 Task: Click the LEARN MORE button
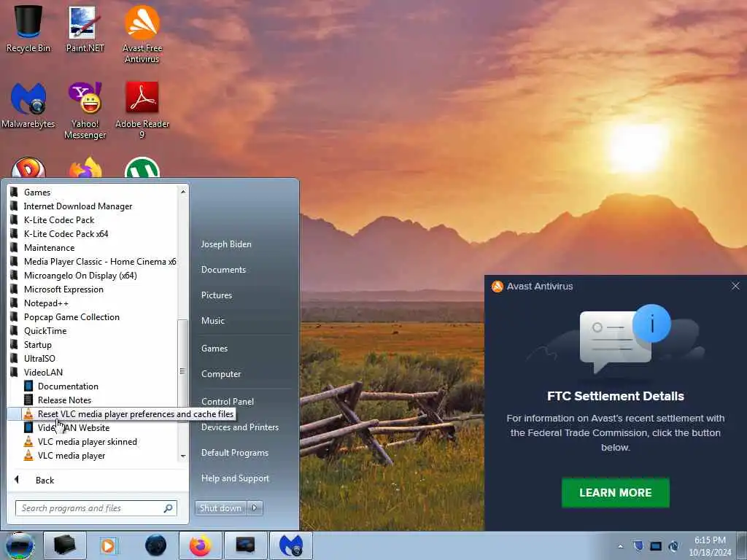(x=616, y=492)
